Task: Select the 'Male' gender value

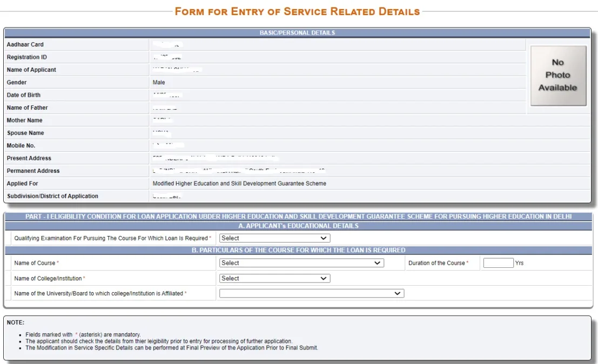Action: pos(159,82)
